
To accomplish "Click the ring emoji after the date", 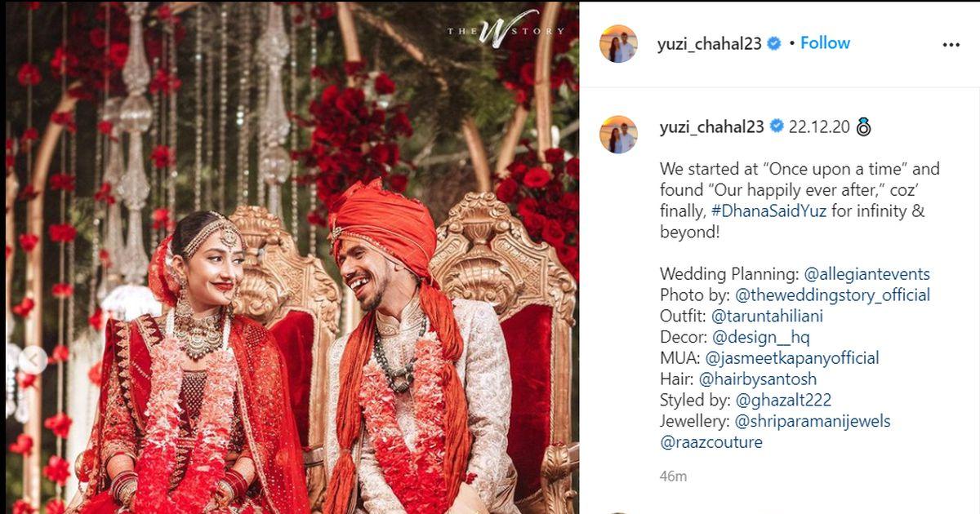I will (x=863, y=126).
